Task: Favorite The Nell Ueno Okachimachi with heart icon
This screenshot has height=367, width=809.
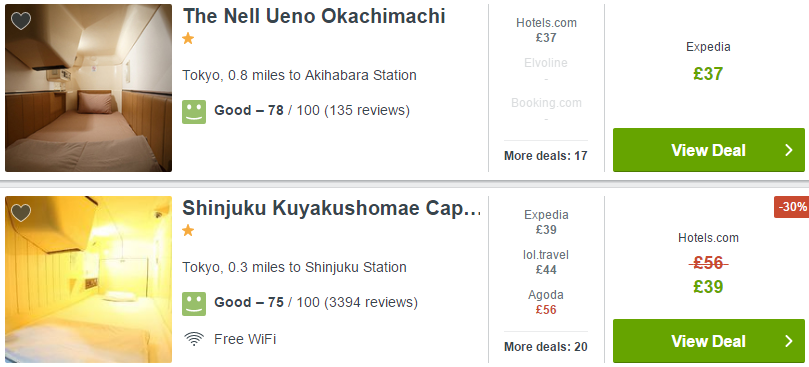Action: (x=21, y=21)
